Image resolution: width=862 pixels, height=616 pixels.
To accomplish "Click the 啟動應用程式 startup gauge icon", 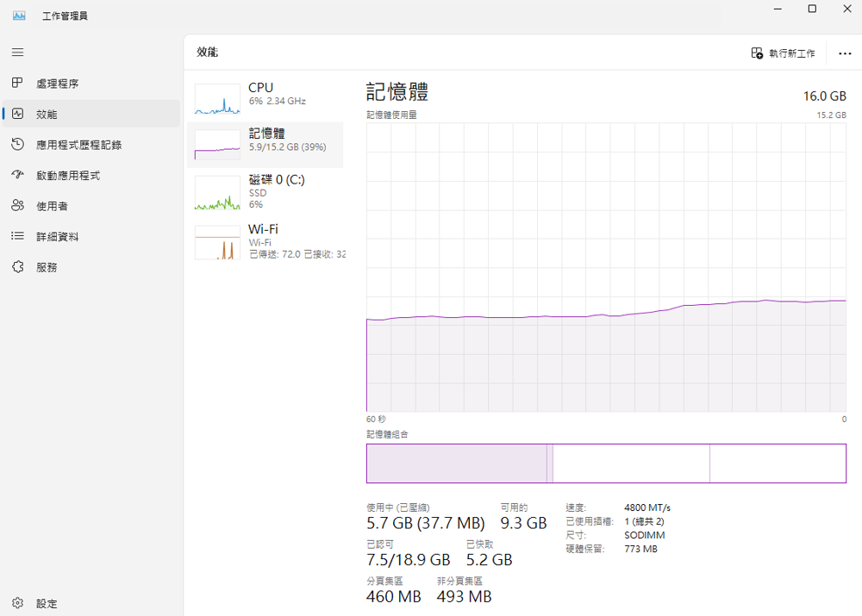I will [x=17, y=175].
